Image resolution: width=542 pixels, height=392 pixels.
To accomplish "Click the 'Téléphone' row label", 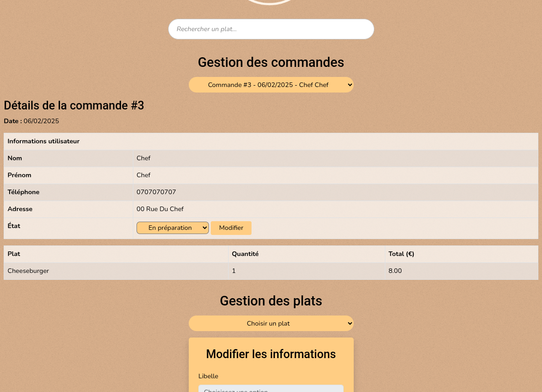I will [x=23, y=192].
